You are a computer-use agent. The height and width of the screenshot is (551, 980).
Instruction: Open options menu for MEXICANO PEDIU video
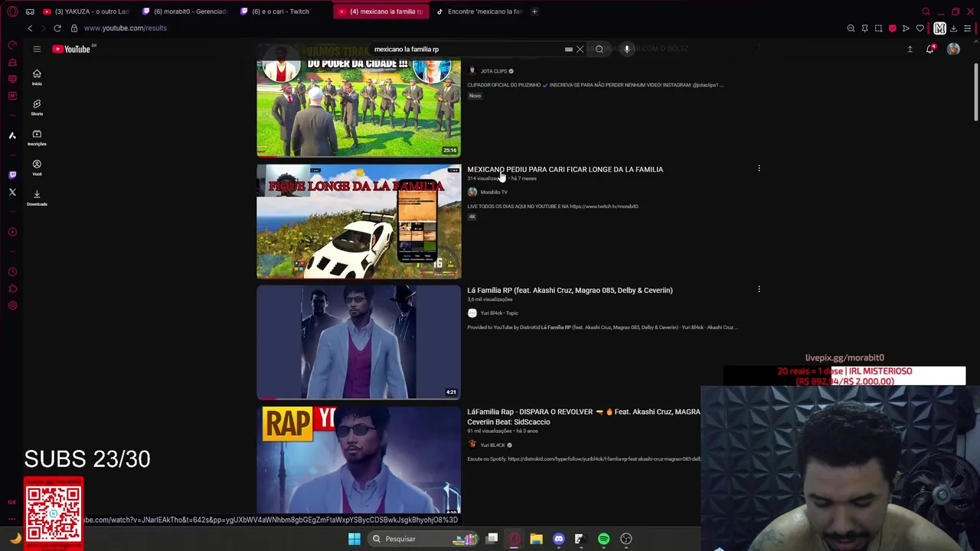tap(759, 168)
